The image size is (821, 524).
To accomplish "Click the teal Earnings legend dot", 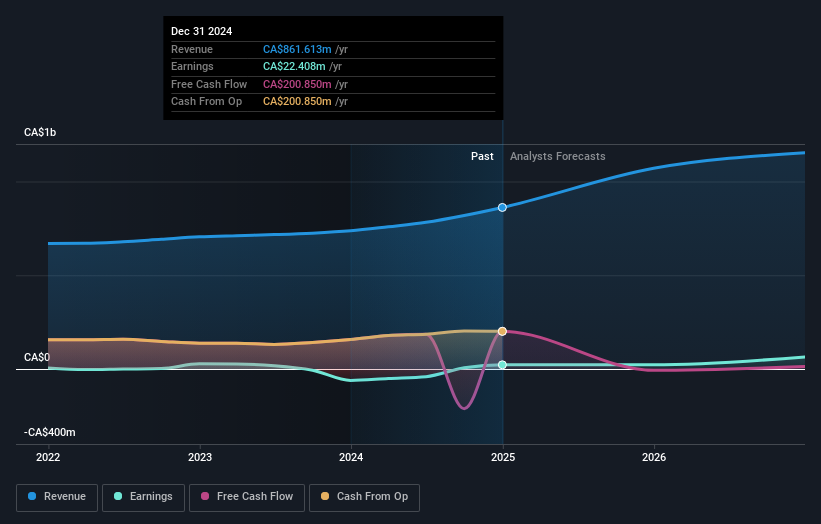I will tap(118, 496).
